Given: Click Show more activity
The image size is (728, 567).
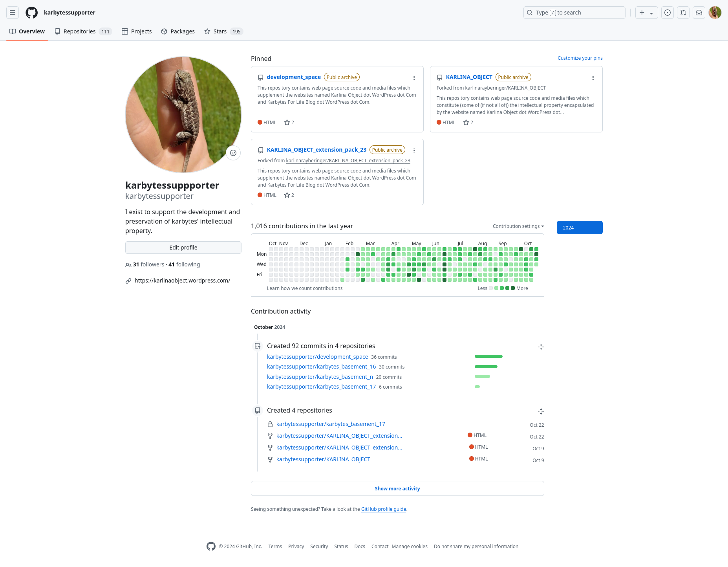Looking at the screenshot, I should coord(397,488).
